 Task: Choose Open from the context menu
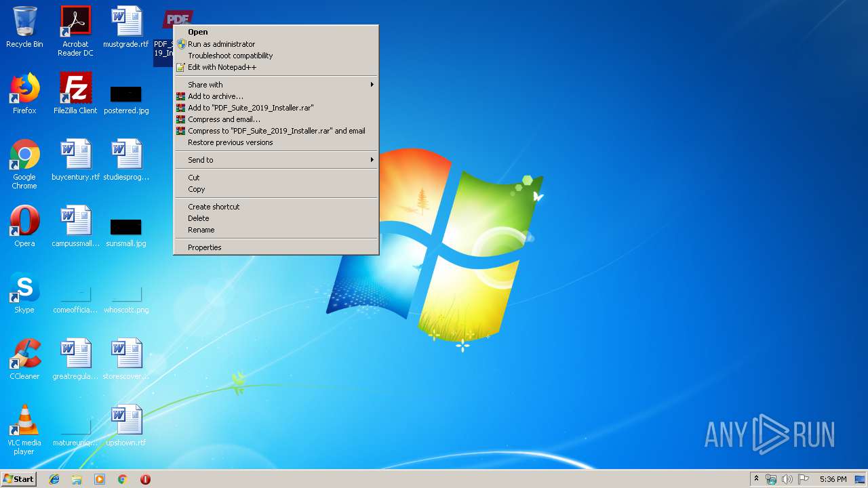point(276,32)
